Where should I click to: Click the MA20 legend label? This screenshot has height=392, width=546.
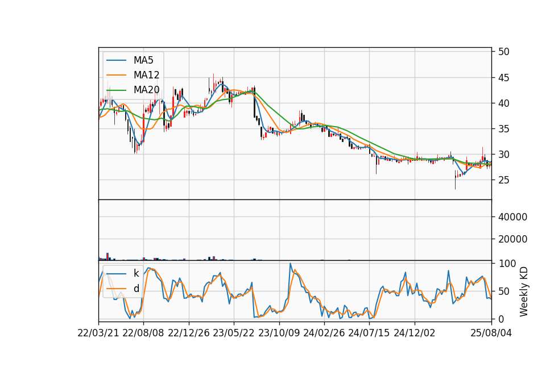[146, 90]
